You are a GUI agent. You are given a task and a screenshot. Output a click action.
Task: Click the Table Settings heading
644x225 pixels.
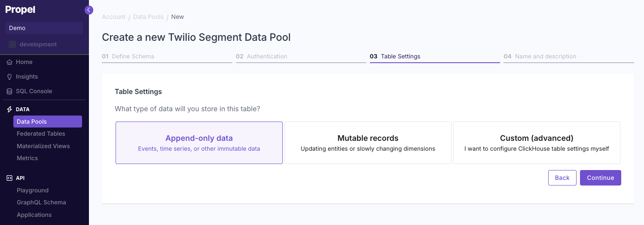(138, 91)
